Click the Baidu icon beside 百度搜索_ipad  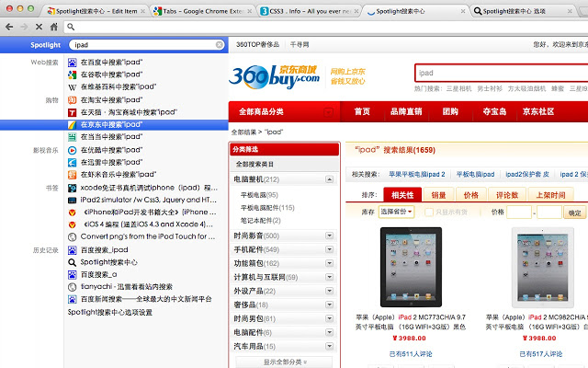72,250
